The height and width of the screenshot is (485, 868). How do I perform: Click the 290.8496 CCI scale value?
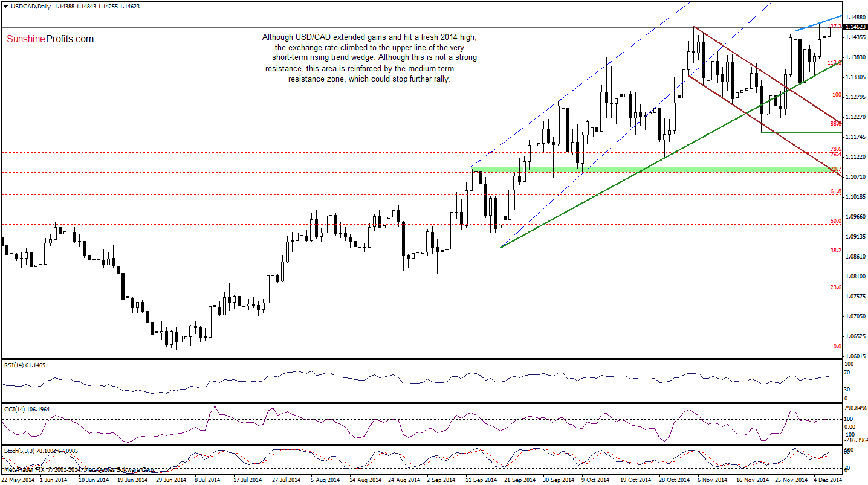(856, 409)
